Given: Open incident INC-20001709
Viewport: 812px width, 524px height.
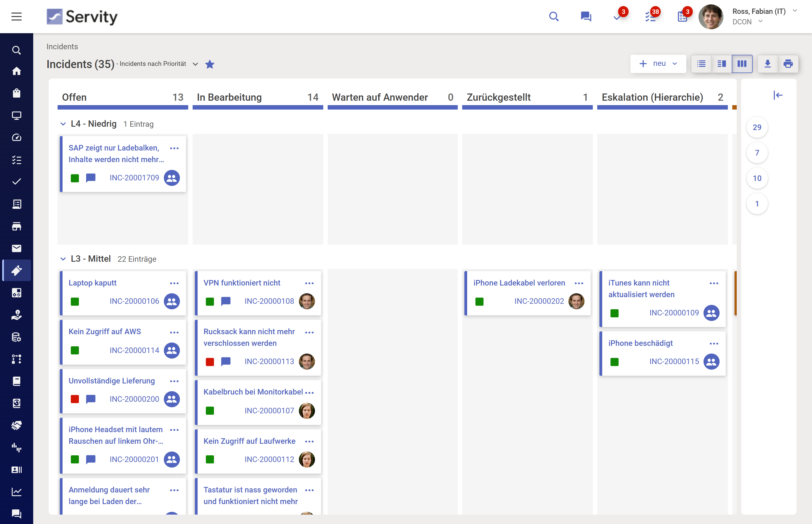Looking at the screenshot, I should [x=135, y=178].
